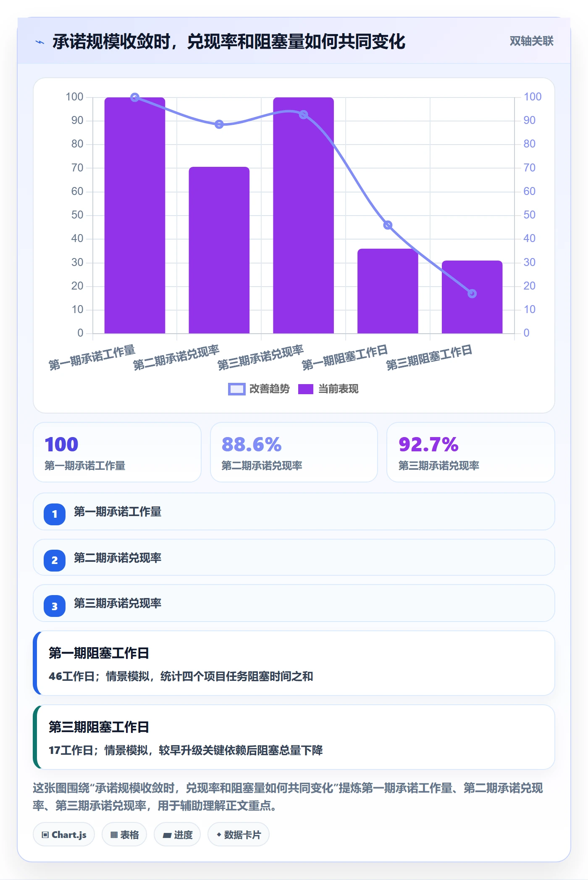Select list row text 第二期承诺兑现率
This screenshot has height=880, width=588.
click(x=118, y=558)
